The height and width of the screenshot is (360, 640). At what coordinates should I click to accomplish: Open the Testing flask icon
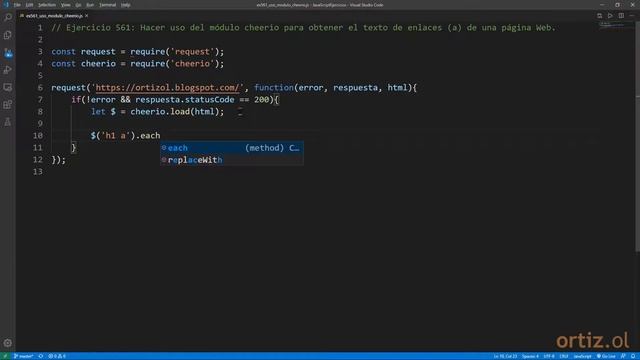pos(8,122)
